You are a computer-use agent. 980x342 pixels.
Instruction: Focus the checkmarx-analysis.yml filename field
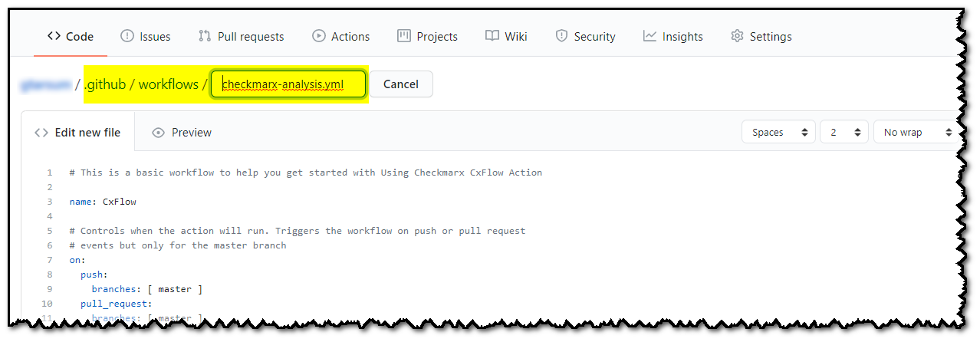click(x=288, y=84)
